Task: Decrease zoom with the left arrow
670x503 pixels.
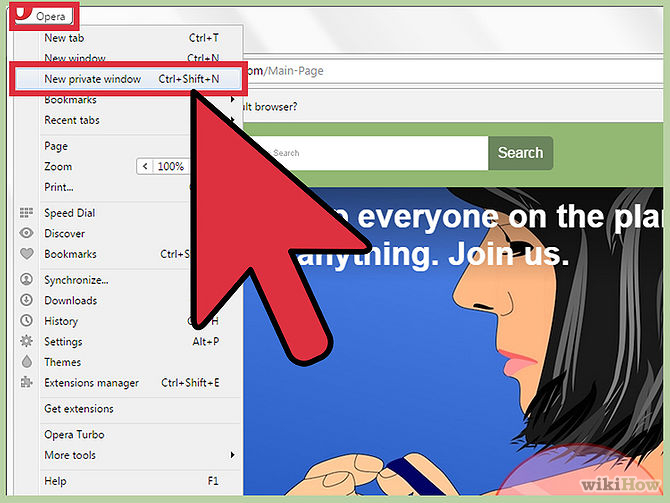Action: [146, 167]
